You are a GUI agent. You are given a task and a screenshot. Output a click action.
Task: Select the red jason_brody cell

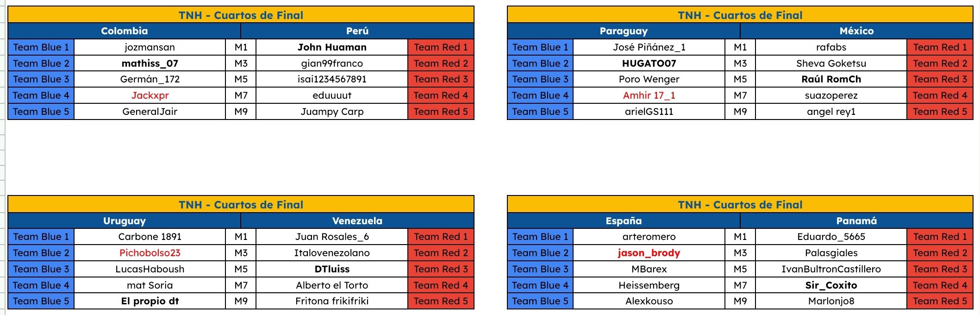click(x=649, y=253)
